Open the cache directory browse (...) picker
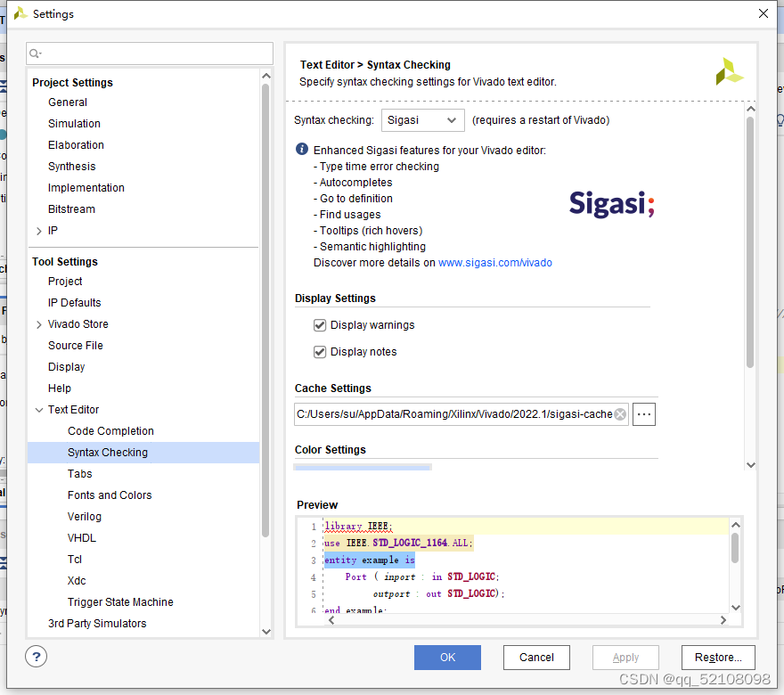This screenshot has height=695, width=784. tap(643, 413)
